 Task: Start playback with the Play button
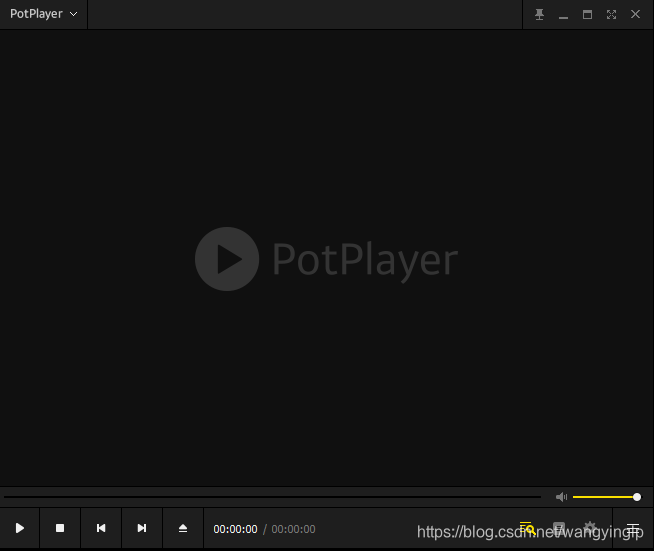coord(20,528)
